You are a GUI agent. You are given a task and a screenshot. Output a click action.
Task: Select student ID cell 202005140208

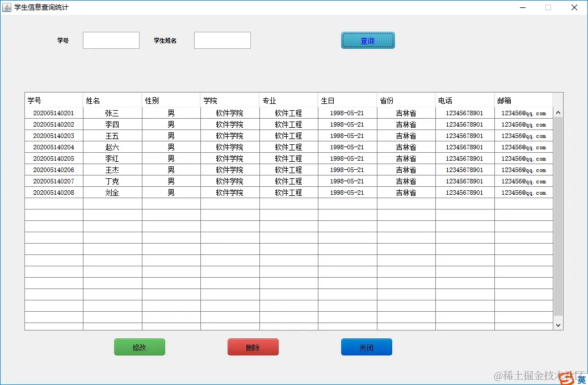(53, 192)
